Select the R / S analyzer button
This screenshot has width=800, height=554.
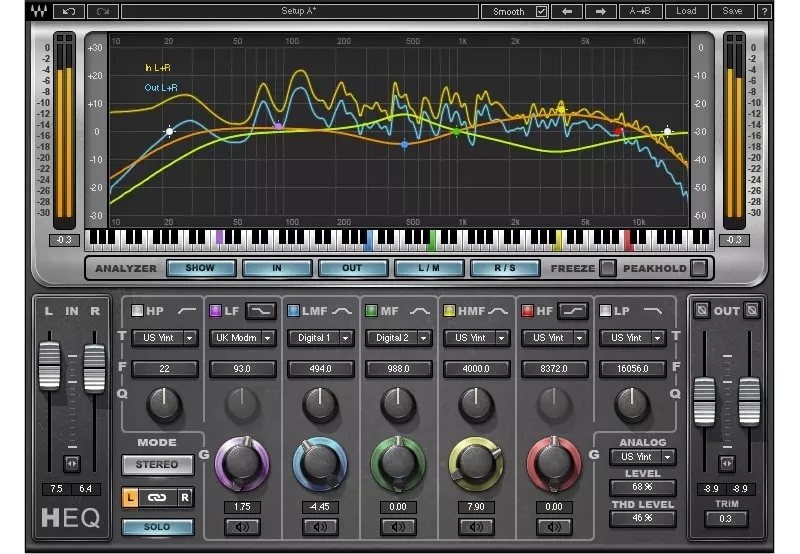tap(505, 268)
